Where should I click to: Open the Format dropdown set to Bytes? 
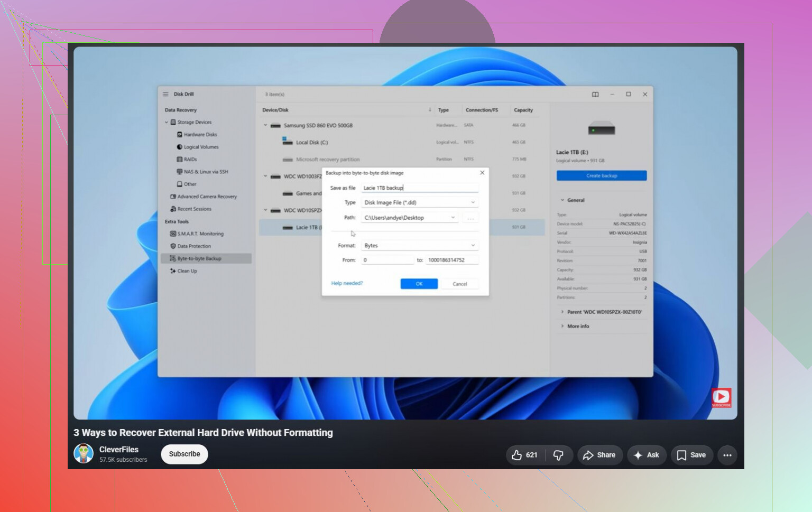pyautogui.click(x=420, y=246)
